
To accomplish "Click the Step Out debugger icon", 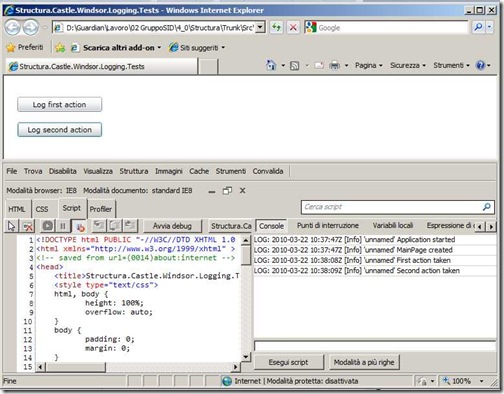I will [130, 226].
